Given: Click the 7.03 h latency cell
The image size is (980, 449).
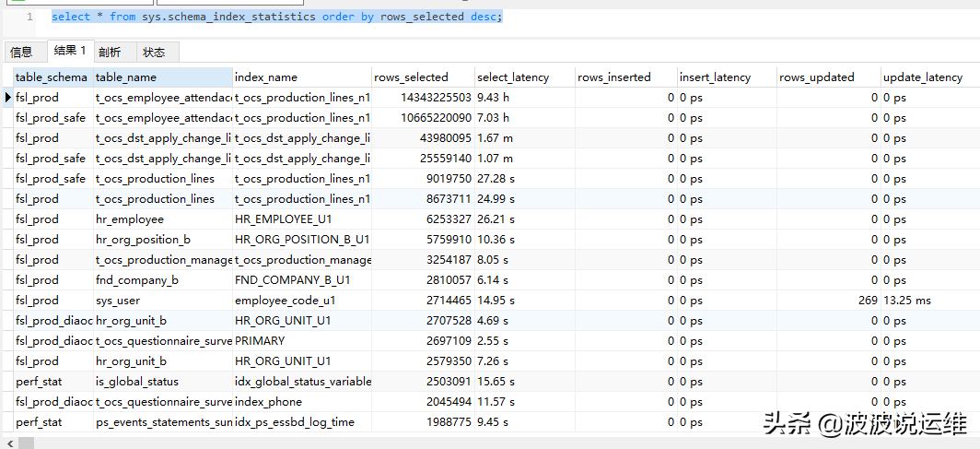Looking at the screenshot, I should tap(525, 118).
